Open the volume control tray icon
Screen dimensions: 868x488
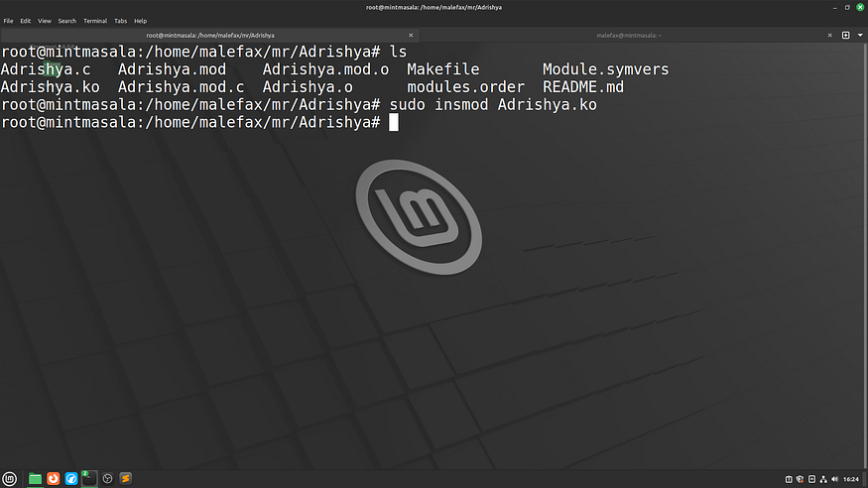[x=835, y=479]
